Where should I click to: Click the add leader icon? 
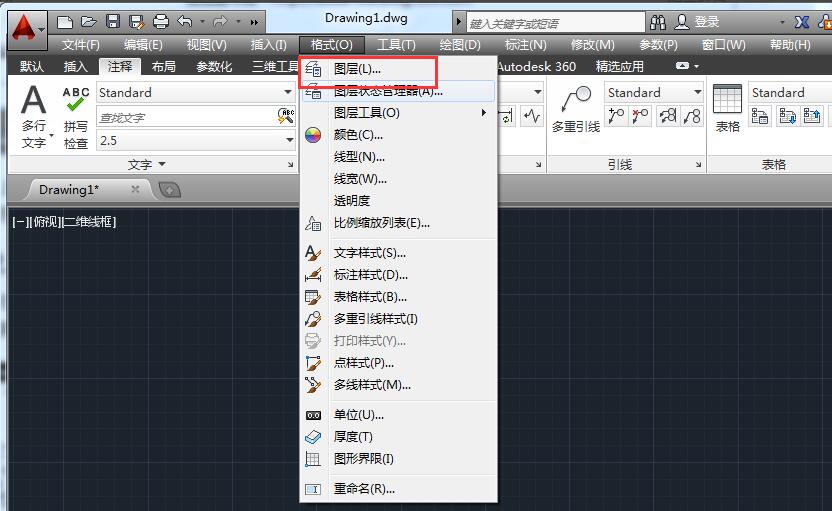(x=616, y=116)
